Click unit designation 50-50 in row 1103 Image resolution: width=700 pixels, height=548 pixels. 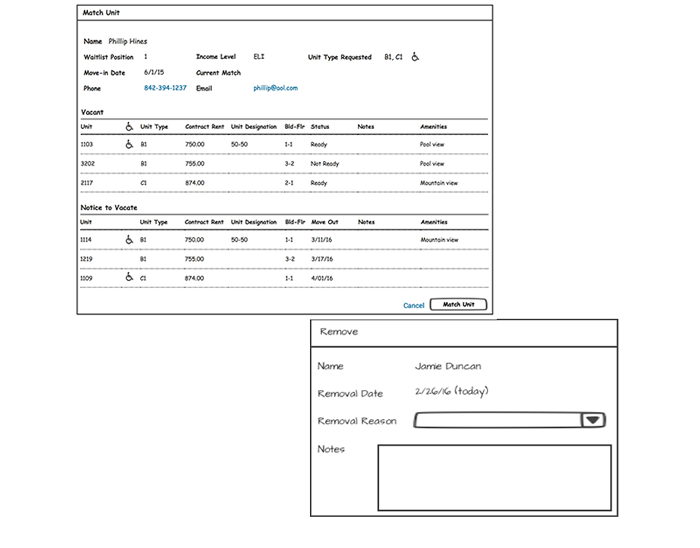239,145
